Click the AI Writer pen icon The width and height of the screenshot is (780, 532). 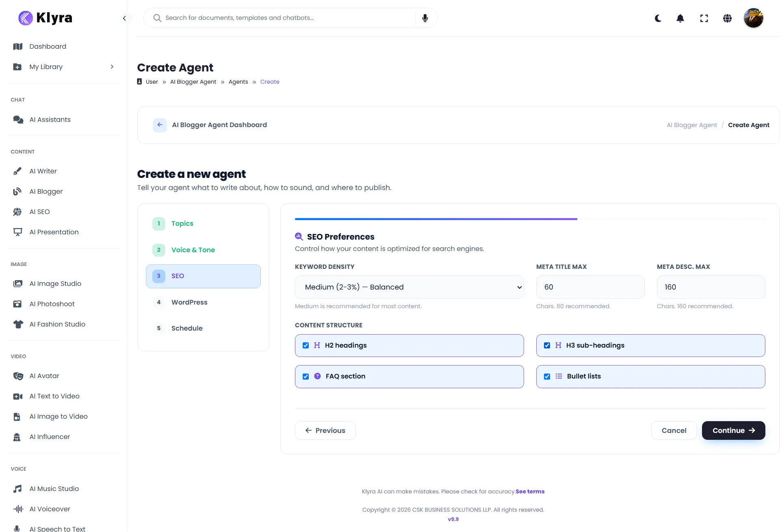click(x=17, y=171)
